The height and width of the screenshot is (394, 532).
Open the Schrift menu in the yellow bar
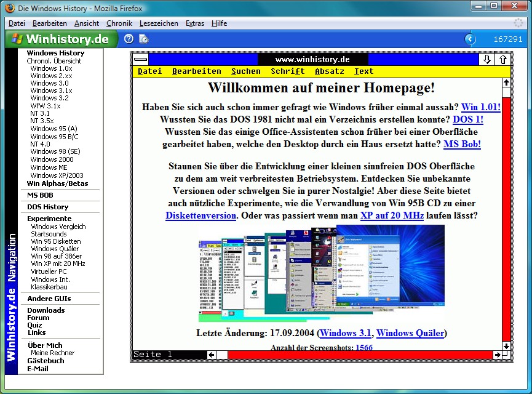click(287, 71)
